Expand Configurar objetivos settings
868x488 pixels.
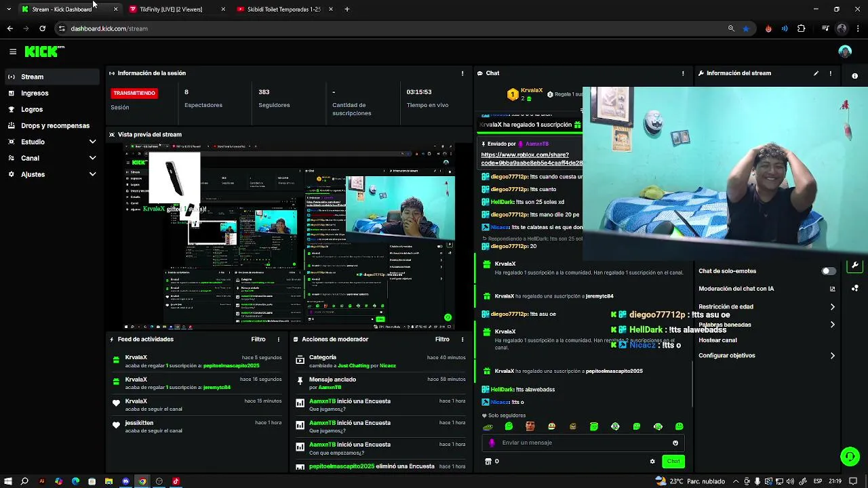[x=767, y=355]
